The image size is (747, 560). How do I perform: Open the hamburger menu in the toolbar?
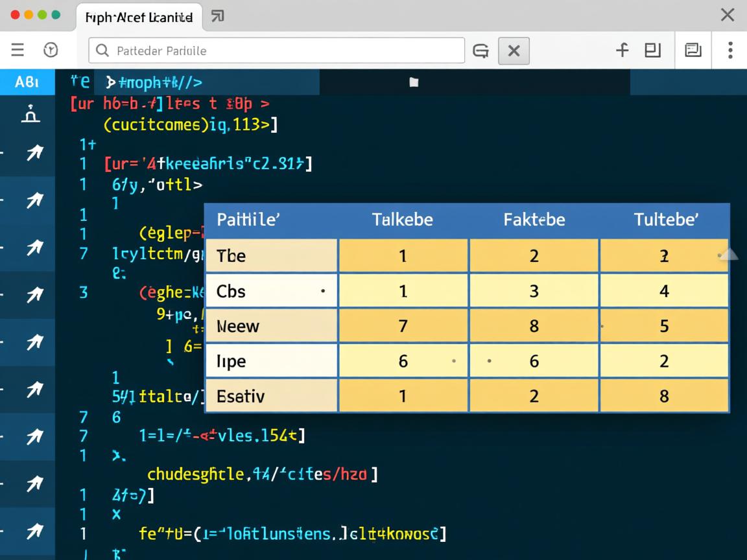[x=18, y=50]
